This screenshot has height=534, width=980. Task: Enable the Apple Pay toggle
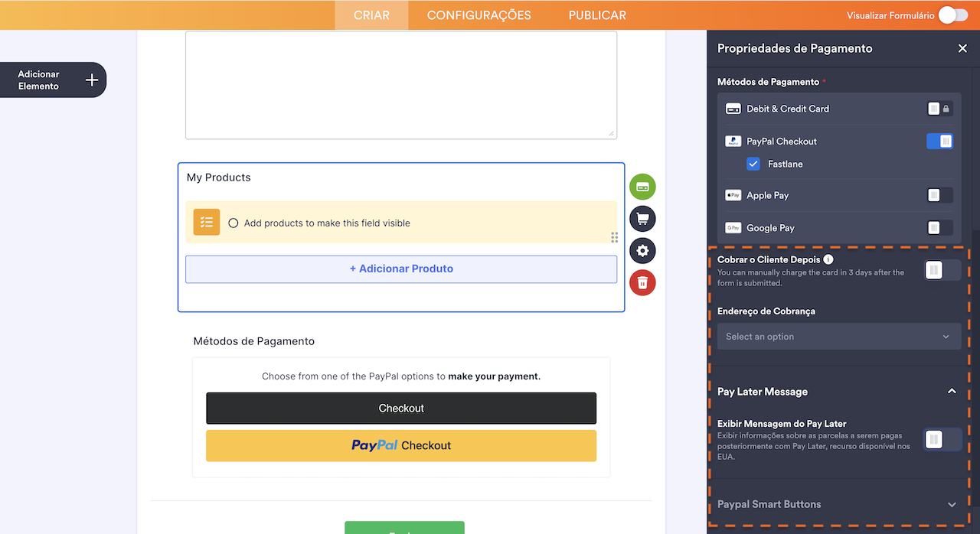939,195
